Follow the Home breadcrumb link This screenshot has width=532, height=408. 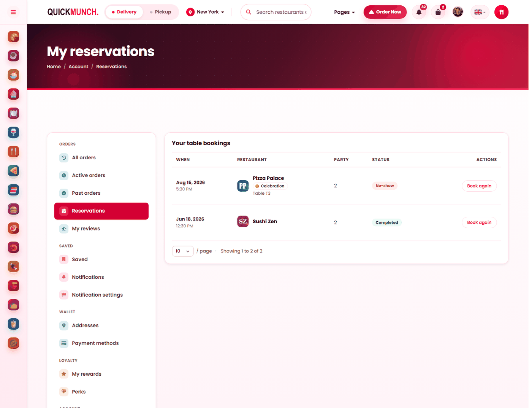click(54, 67)
